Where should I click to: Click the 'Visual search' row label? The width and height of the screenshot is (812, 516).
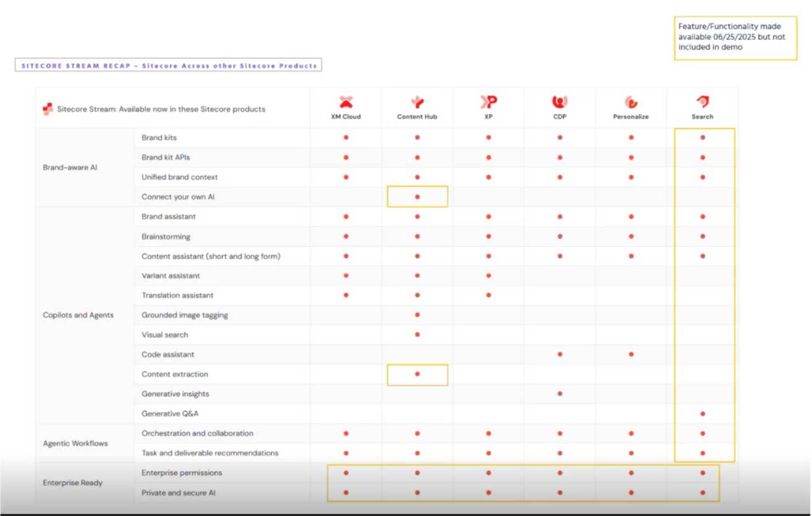point(165,335)
